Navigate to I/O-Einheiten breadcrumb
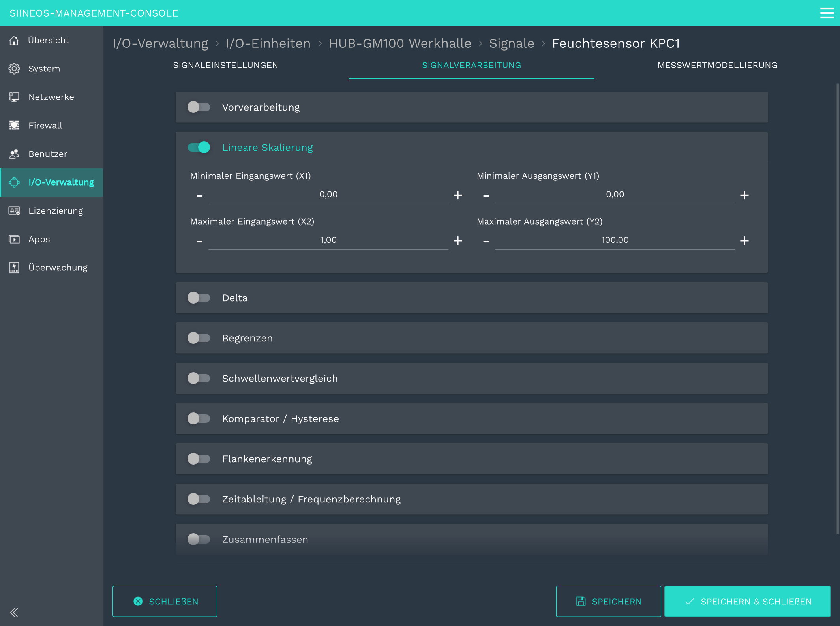Screen dimensions: 840x626 click(x=268, y=43)
